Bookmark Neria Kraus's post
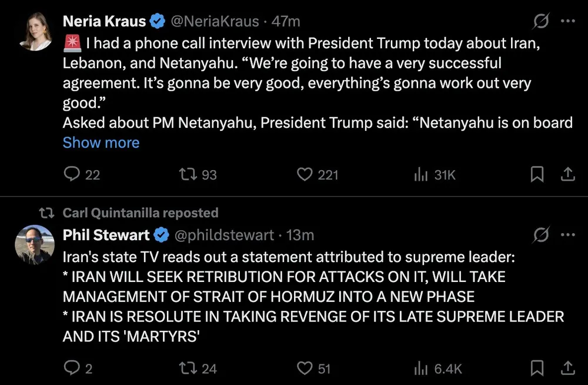588x385 pixels. pos(537,174)
